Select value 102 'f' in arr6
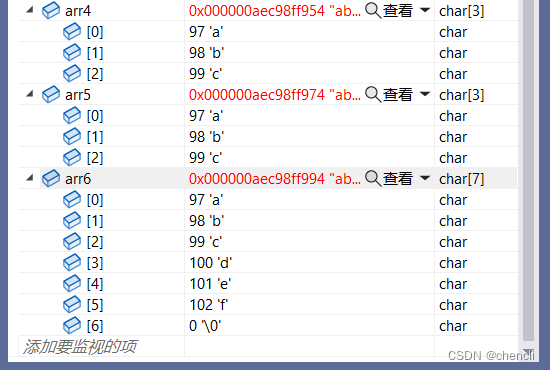 209,305
